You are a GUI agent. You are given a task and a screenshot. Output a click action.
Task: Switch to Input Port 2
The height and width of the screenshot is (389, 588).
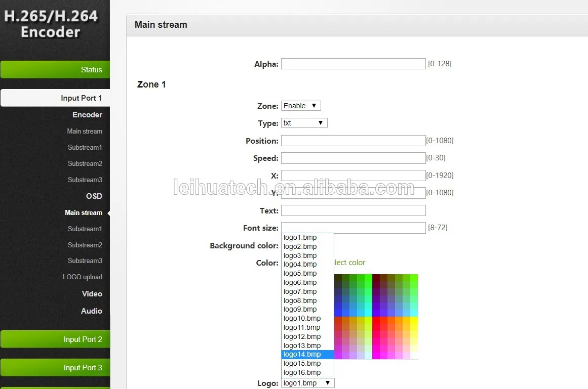click(x=55, y=339)
